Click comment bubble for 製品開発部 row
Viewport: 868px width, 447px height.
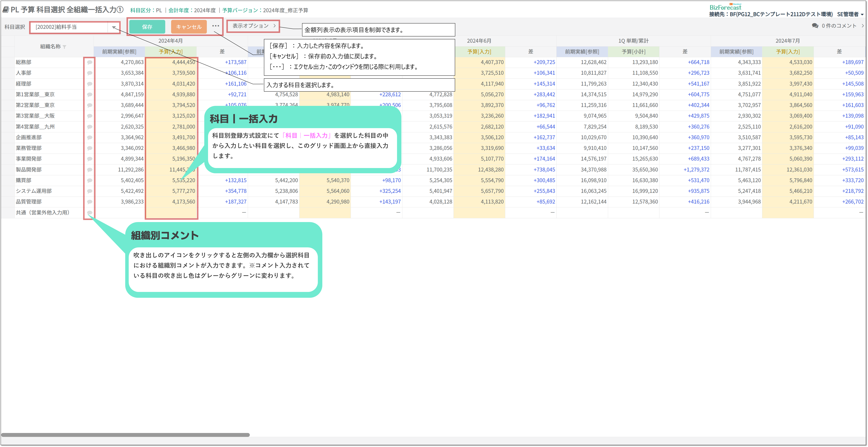[90, 170]
